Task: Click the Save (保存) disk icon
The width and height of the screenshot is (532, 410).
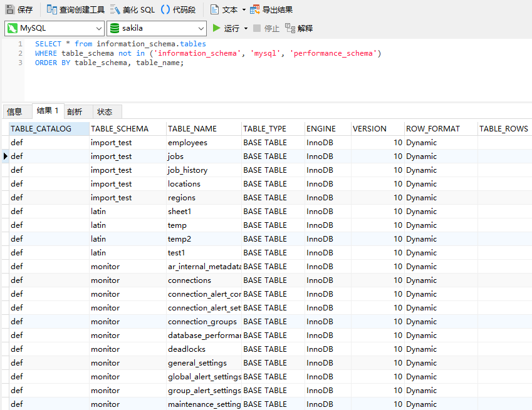Action: tap(11, 9)
